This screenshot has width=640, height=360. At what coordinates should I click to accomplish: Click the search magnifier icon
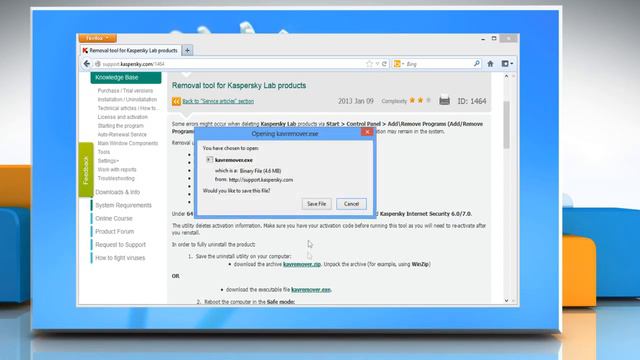pos(476,64)
